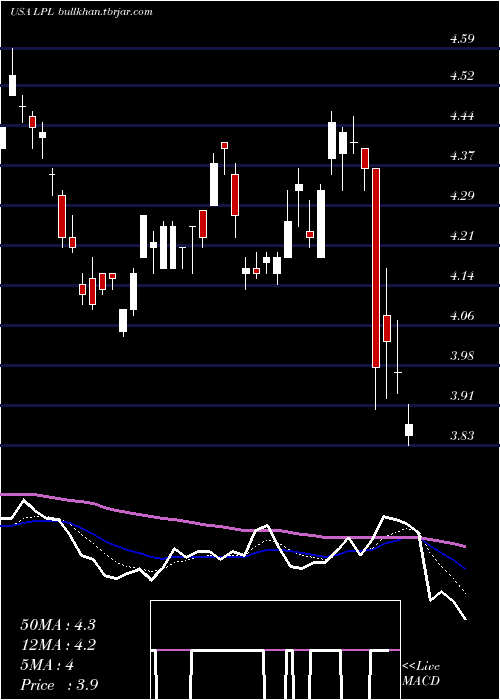
Task: Click the 4.06 price axis label
Action: [462, 316]
